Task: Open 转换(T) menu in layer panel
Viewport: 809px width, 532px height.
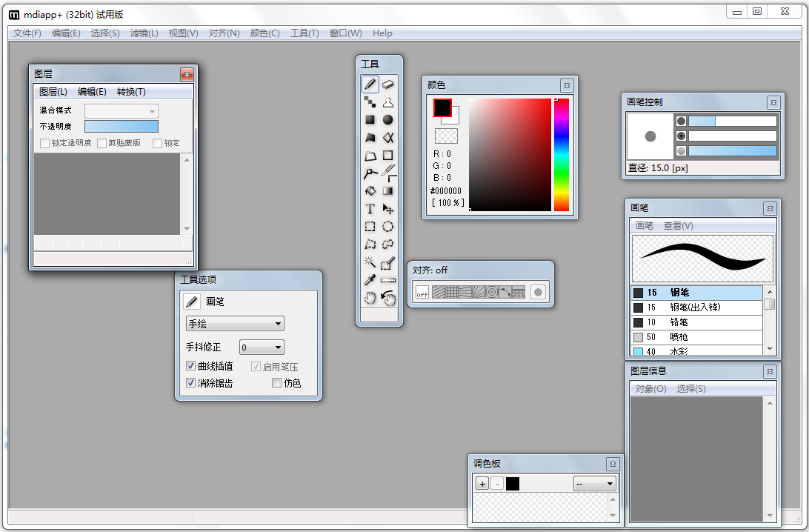Action: [x=131, y=92]
